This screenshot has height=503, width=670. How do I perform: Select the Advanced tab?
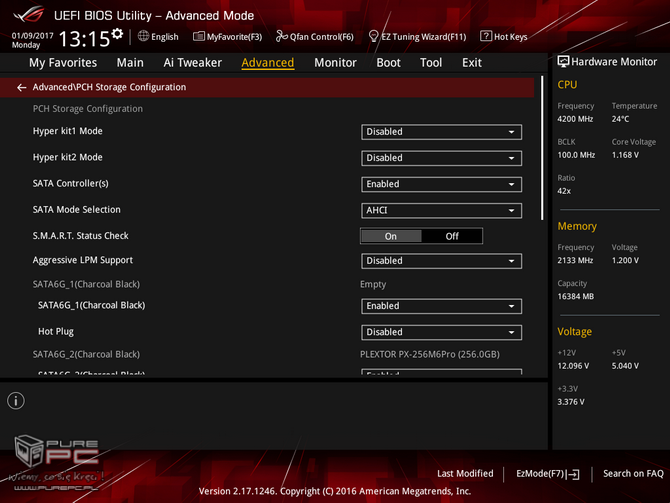tap(267, 63)
